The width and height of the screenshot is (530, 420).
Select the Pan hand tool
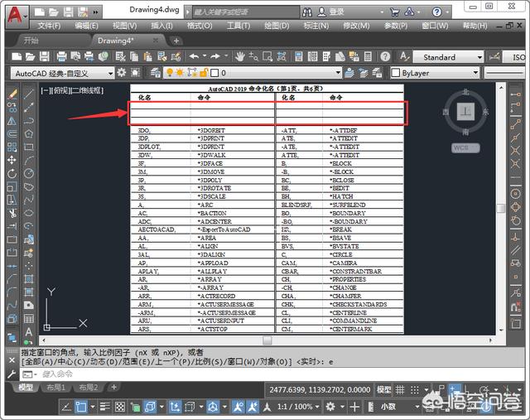click(240, 56)
